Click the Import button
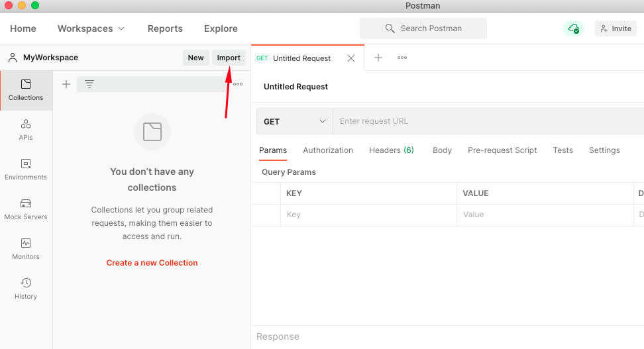 pyautogui.click(x=229, y=58)
